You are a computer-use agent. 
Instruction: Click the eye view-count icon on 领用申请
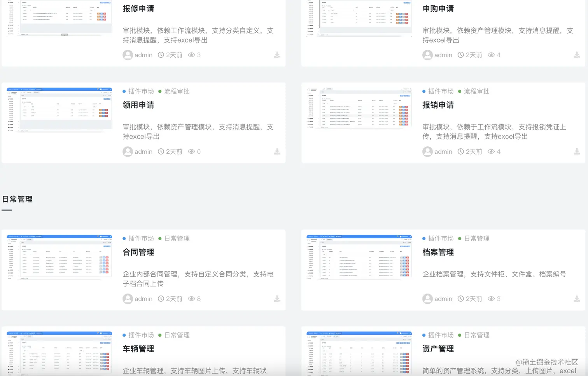click(191, 151)
